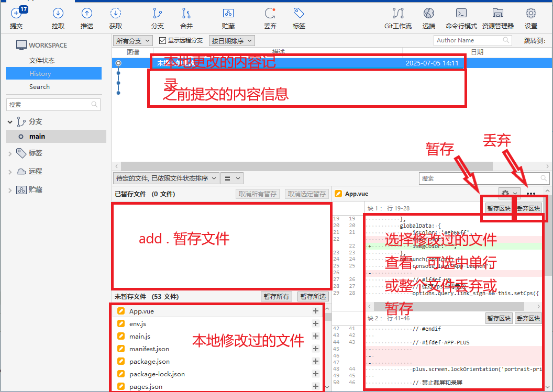The height and width of the screenshot is (392, 553).
Task: Stage package.json using plus icon
Action: 316,361
